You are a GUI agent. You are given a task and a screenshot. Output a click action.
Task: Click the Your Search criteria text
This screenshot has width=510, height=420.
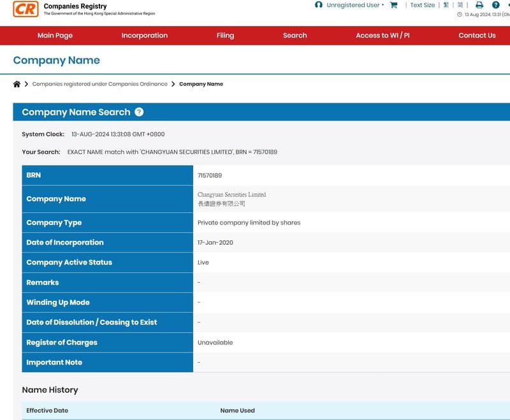point(172,152)
